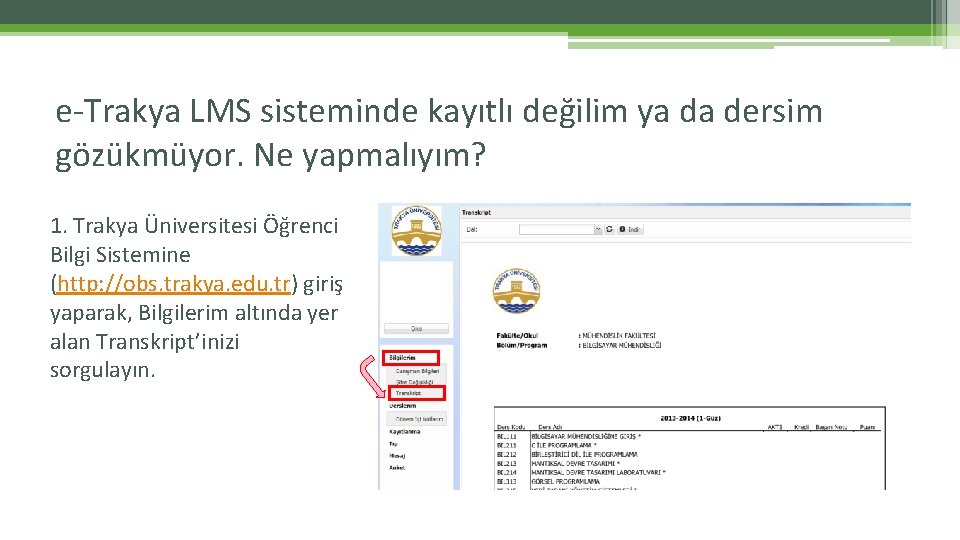Click the 'Ders Adı' column header
This screenshot has height=540, width=960.
click(x=550, y=427)
